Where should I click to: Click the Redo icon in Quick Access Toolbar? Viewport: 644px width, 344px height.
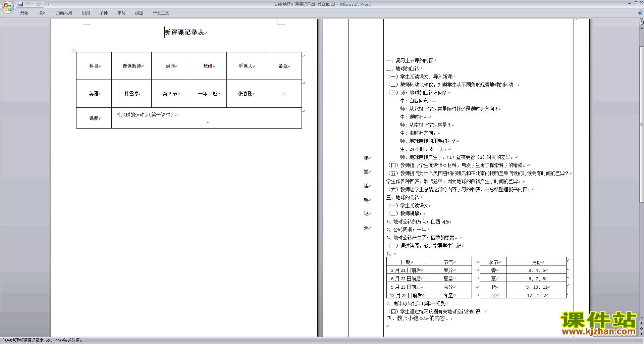[x=39, y=4]
